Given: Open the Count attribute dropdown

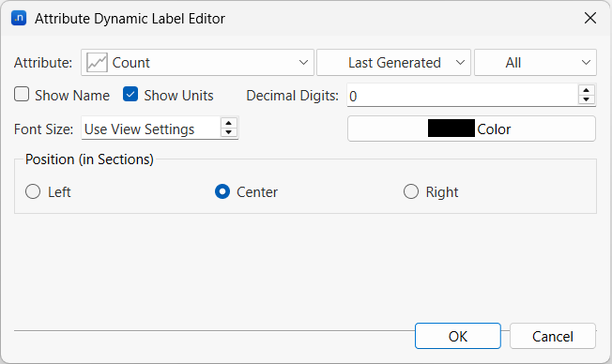Looking at the screenshot, I should [197, 63].
